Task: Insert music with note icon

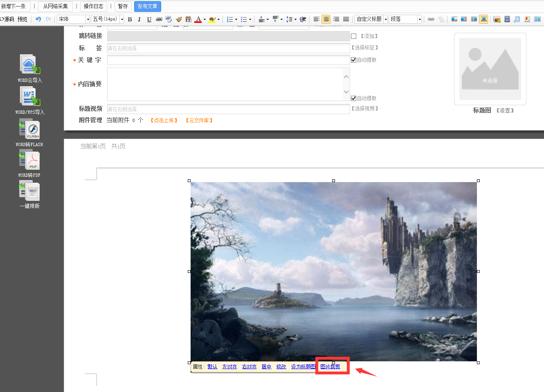Action: (x=517, y=19)
